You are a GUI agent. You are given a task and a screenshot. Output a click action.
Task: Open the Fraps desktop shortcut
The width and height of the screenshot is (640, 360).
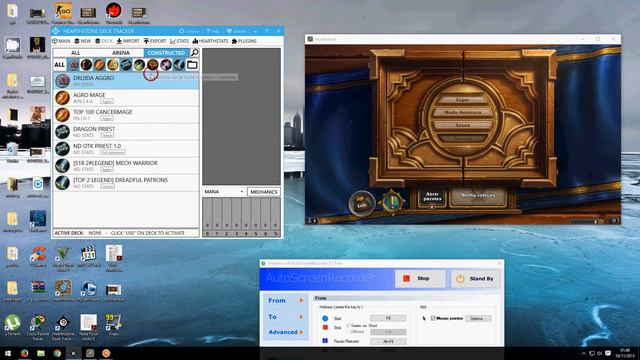point(113,325)
